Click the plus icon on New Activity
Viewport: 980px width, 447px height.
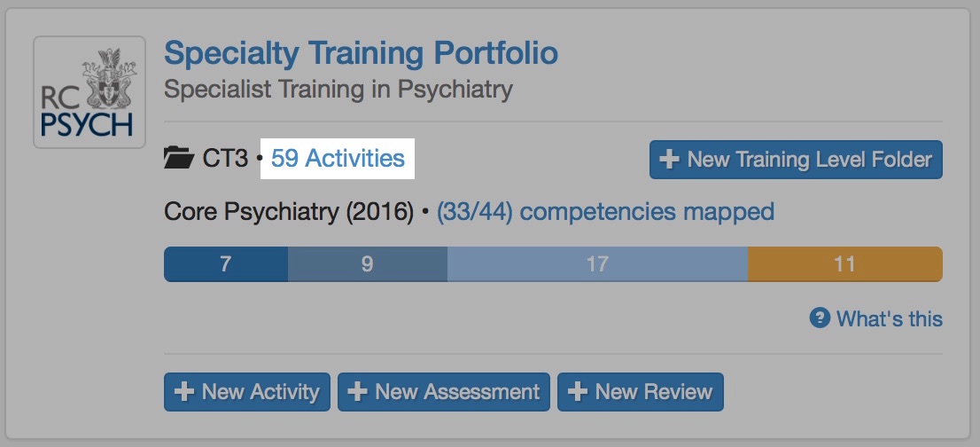185,392
